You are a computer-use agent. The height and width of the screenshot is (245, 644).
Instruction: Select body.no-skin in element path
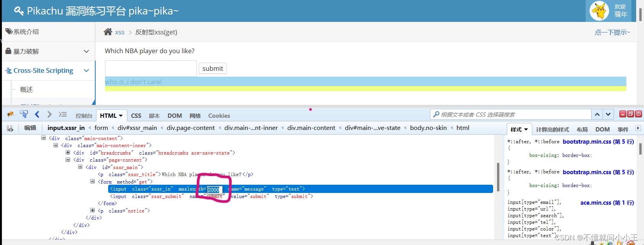(x=428, y=128)
